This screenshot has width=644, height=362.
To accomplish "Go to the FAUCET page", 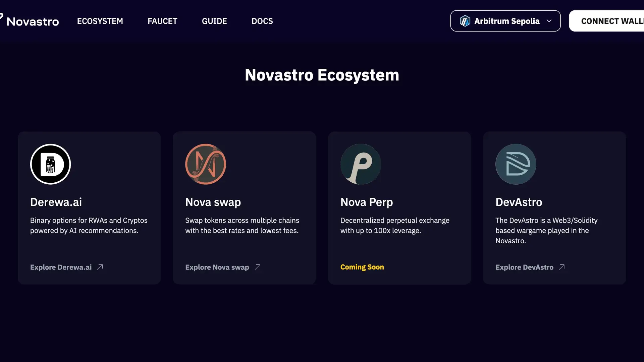I will click(162, 21).
